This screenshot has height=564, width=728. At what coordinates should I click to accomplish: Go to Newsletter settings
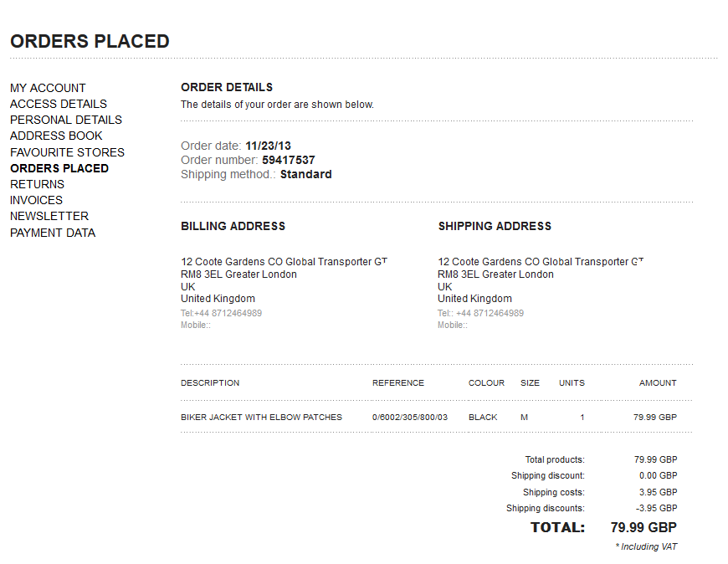click(x=49, y=216)
